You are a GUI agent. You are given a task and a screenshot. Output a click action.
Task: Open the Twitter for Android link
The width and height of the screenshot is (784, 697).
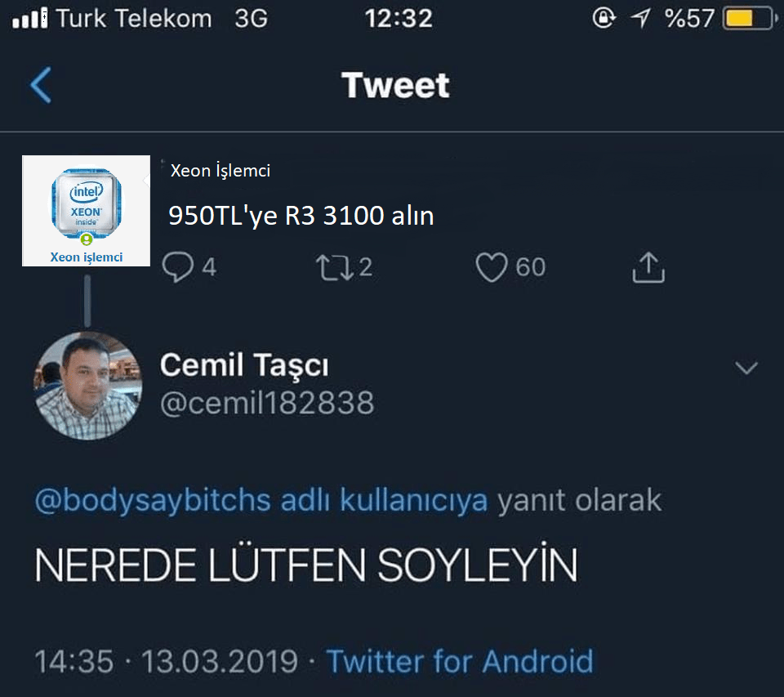pyautogui.click(x=460, y=661)
